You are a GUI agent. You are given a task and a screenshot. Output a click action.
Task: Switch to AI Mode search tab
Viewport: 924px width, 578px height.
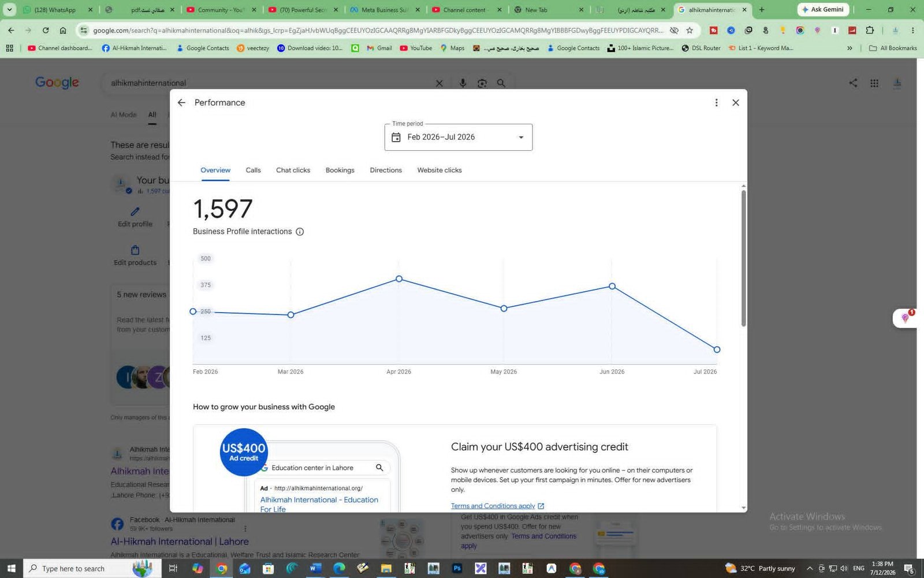point(124,114)
